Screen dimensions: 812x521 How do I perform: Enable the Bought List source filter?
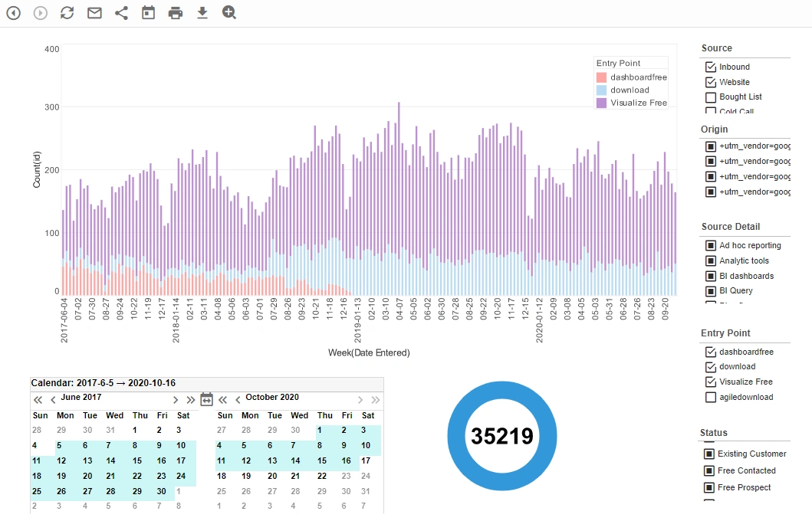pos(709,97)
